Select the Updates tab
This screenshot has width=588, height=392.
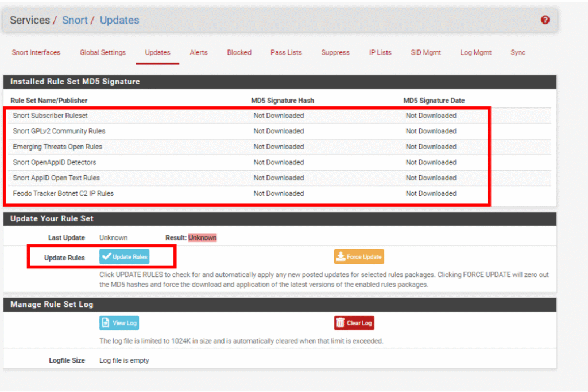(157, 52)
